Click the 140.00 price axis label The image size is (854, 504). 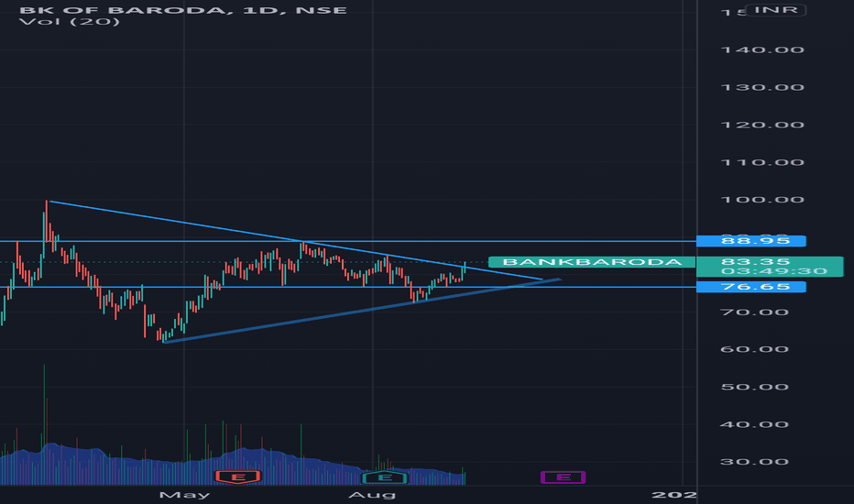point(762,49)
